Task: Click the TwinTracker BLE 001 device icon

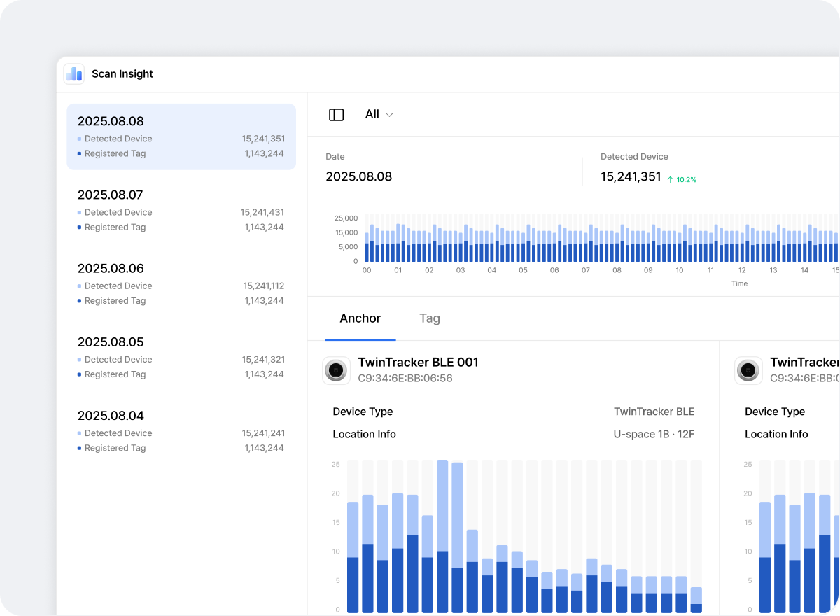Action: point(337,370)
